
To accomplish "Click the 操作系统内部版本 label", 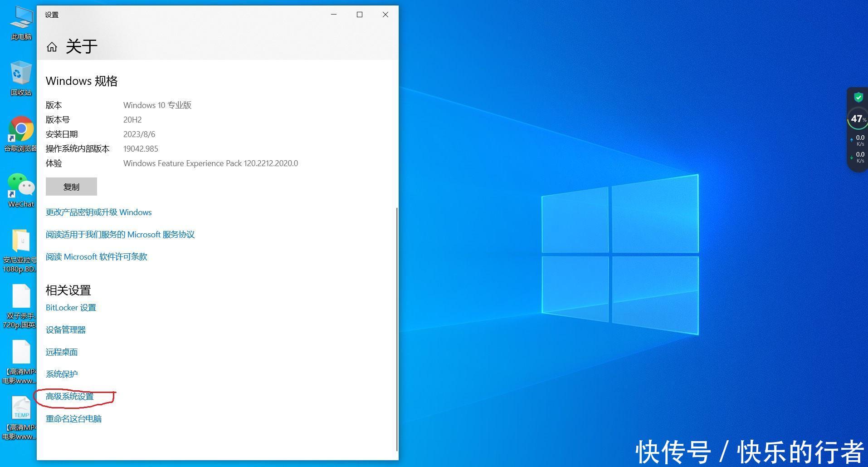I will coord(78,148).
